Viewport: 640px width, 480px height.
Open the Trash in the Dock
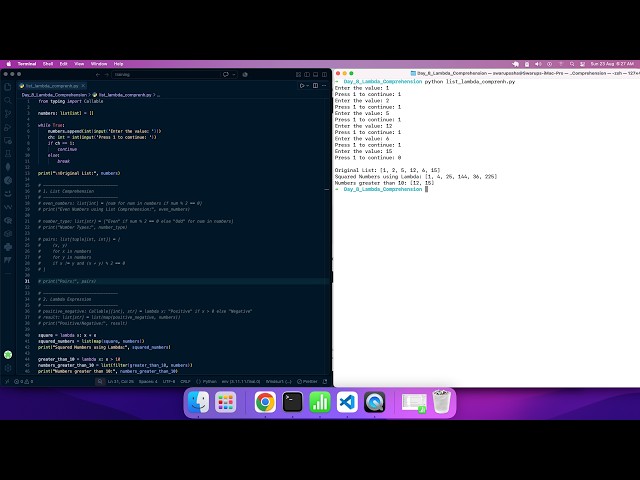coord(442,402)
